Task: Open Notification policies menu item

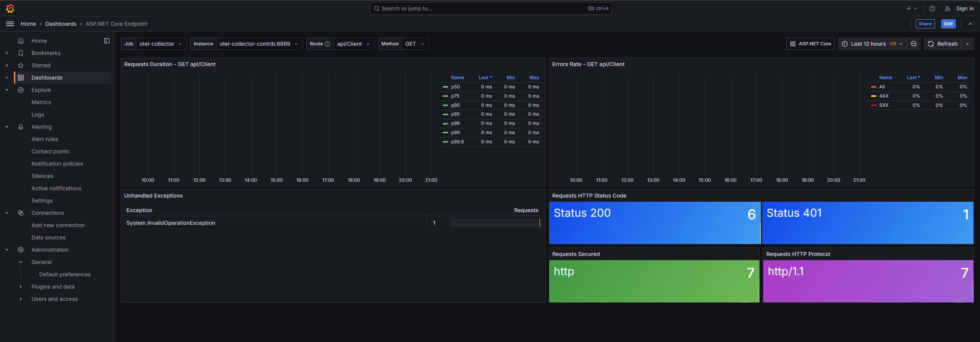Action: pos(57,164)
